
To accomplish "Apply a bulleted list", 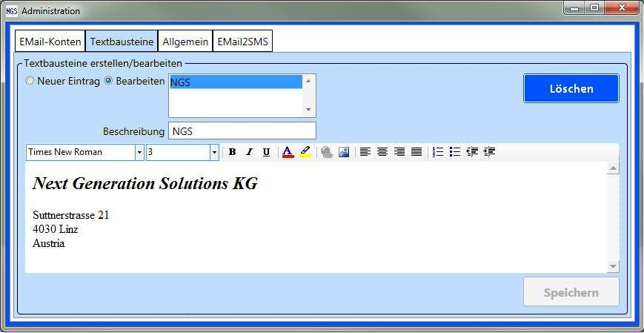I will [x=455, y=152].
